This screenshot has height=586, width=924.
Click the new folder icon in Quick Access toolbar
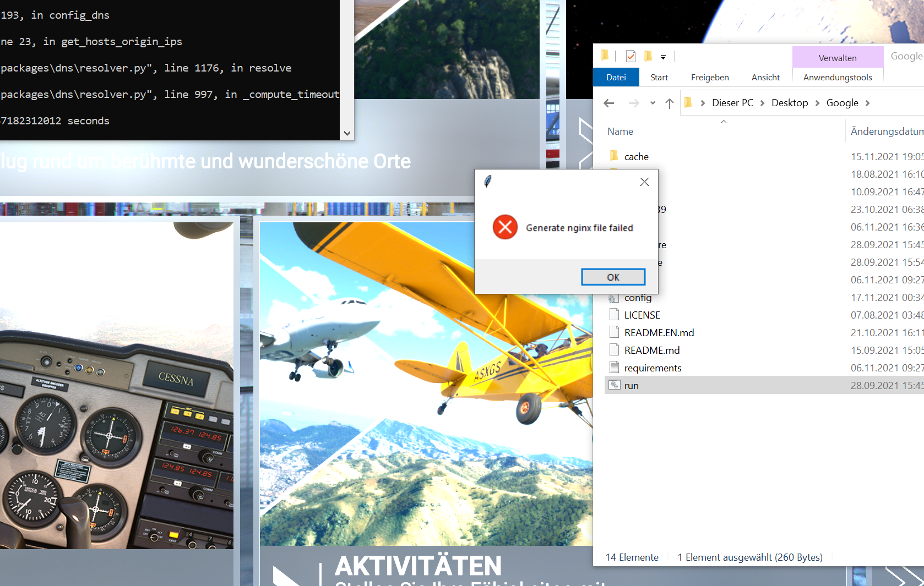pyautogui.click(x=648, y=56)
